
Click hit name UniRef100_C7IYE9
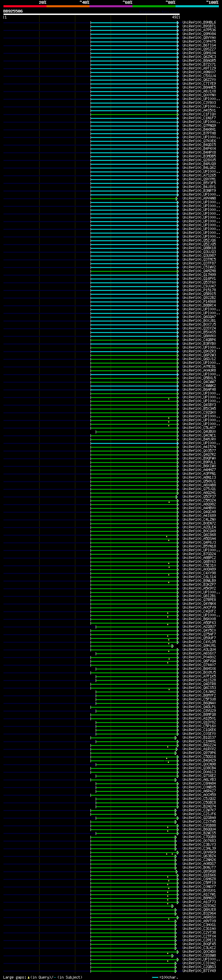199,84
